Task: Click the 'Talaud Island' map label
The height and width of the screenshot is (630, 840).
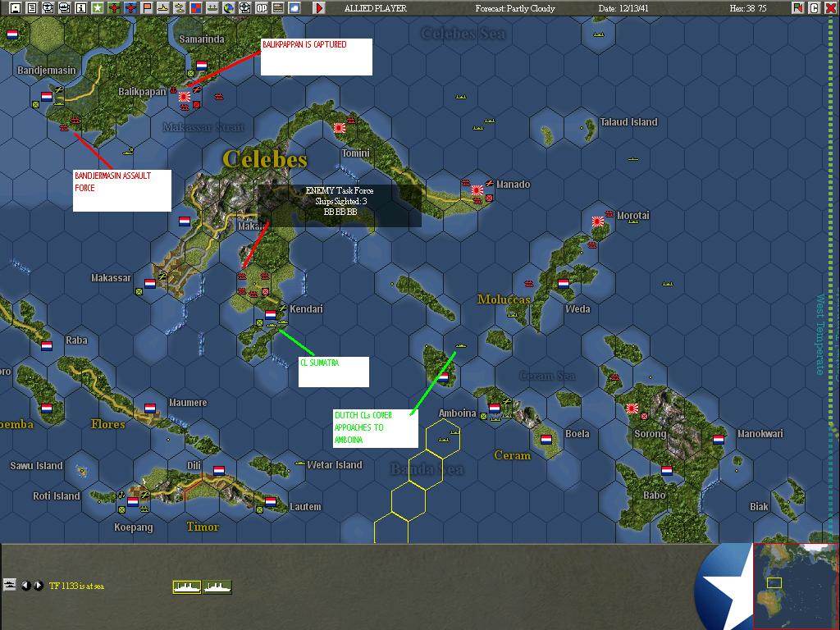Action: 628,122
